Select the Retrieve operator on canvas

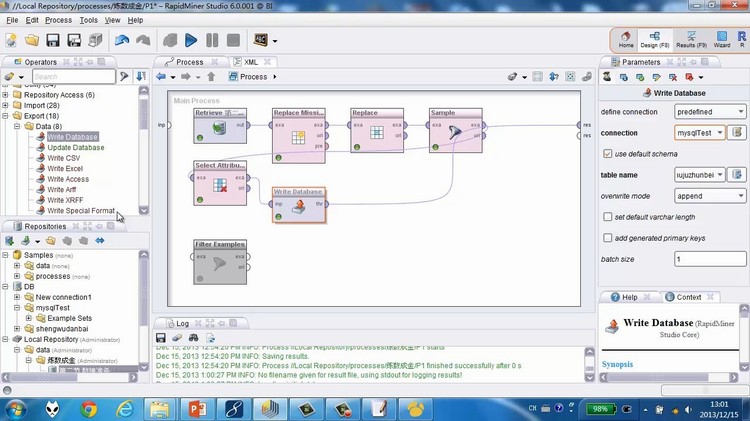tap(220, 126)
